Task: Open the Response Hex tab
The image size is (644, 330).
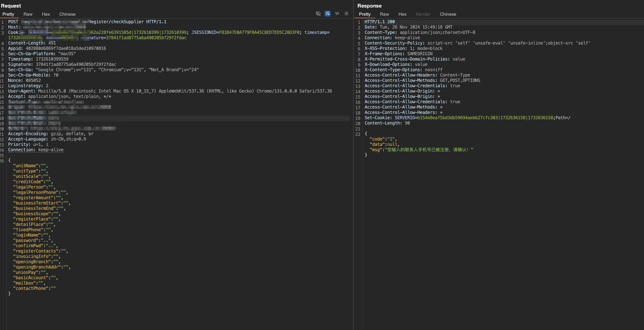Action: click(402, 14)
